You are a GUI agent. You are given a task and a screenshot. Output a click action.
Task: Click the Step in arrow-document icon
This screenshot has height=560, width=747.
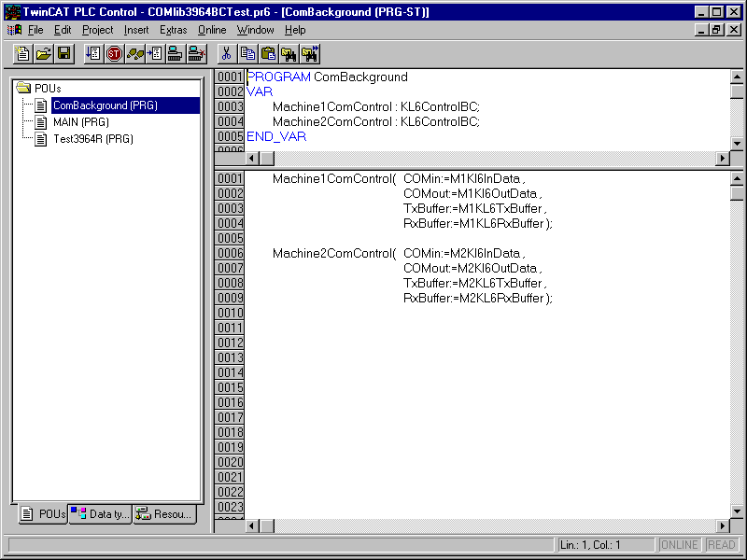click(x=155, y=53)
